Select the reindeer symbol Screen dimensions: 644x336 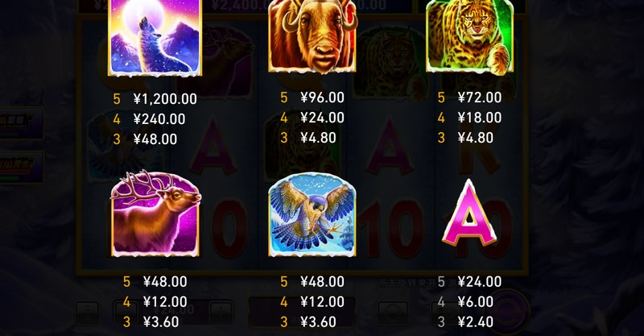[x=155, y=214]
